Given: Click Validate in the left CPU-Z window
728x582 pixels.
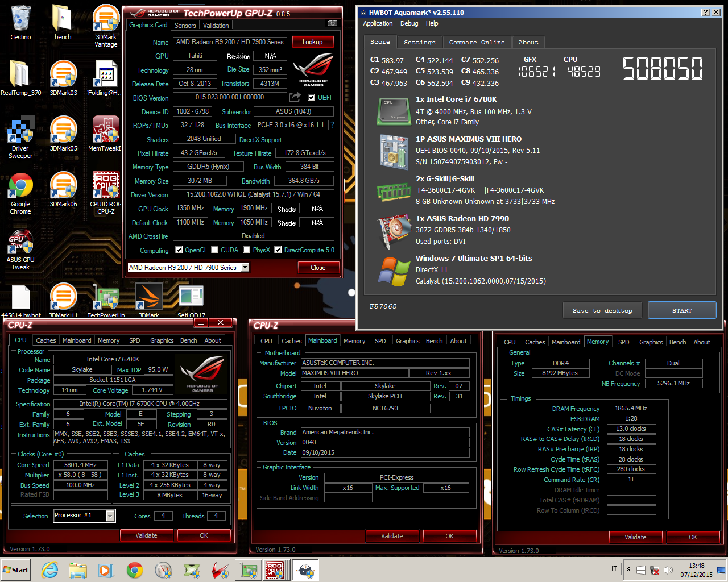Looking at the screenshot, I should click(146, 535).
